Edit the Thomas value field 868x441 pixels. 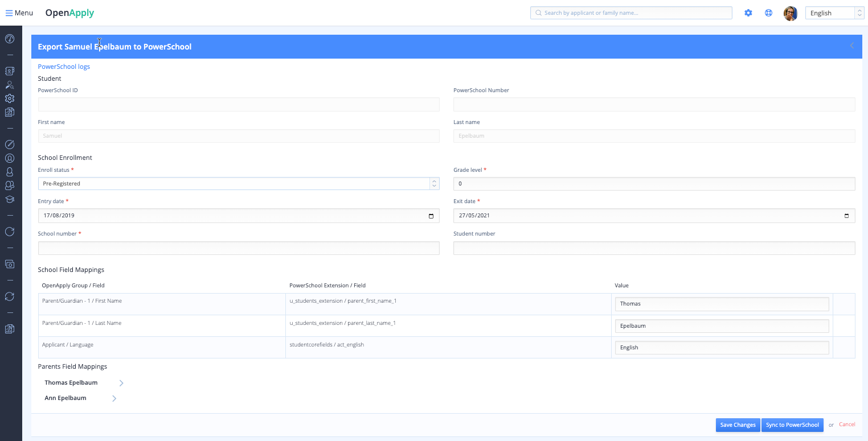pos(722,304)
